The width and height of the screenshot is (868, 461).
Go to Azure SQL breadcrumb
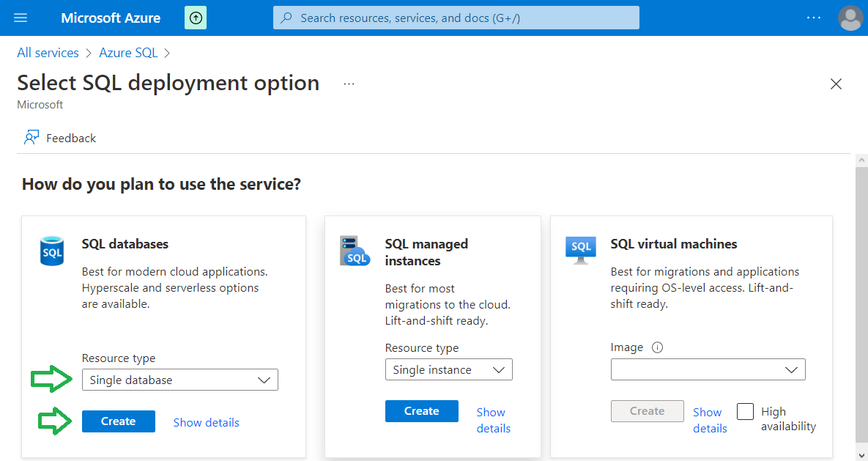click(128, 53)
